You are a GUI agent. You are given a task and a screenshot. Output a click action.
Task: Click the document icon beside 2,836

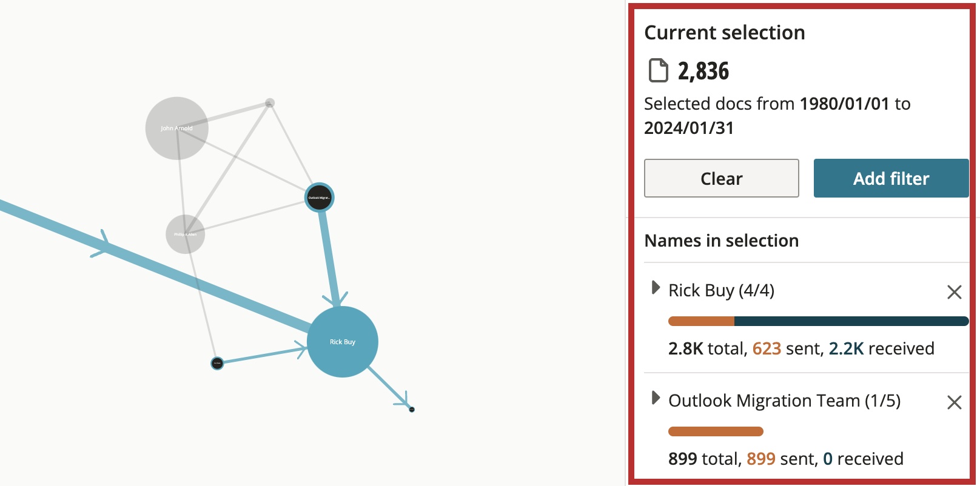tap(659, 70)
